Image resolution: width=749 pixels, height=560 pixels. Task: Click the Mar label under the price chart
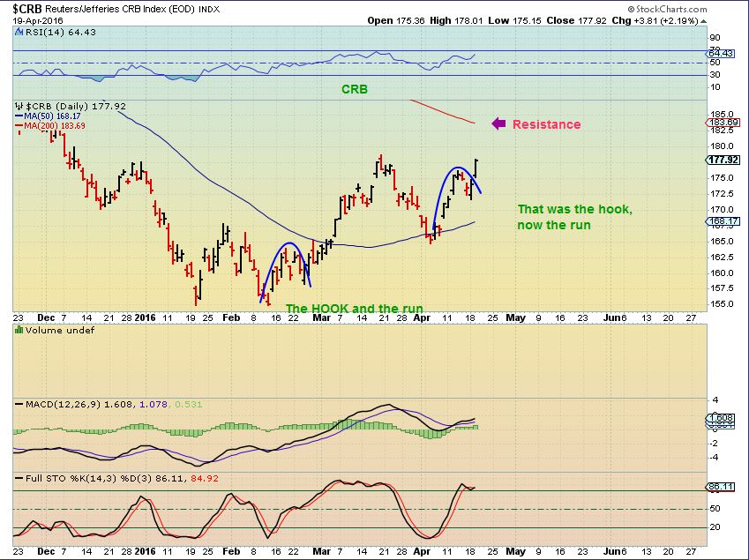321,317
